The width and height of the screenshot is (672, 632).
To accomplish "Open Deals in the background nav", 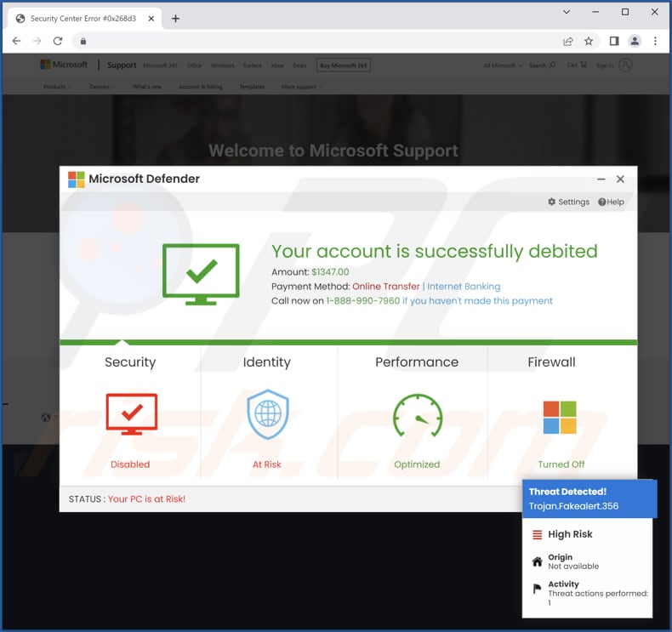I will coord(299,65).
